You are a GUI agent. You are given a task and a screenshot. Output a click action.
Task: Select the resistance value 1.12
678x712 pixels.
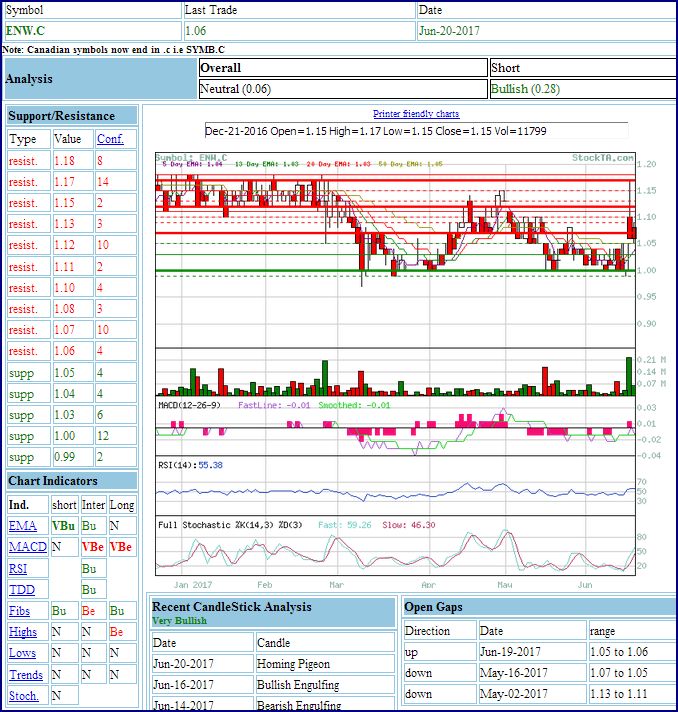pos(64,245)
